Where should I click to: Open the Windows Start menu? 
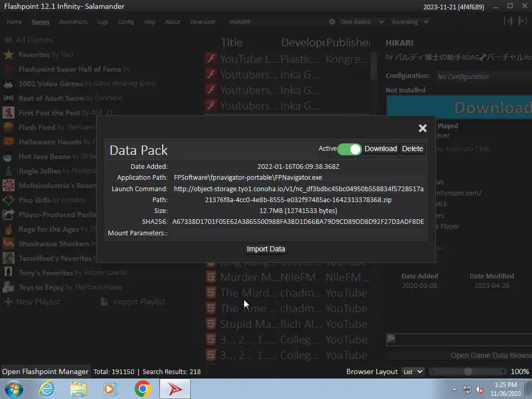[x=14, y=389]
